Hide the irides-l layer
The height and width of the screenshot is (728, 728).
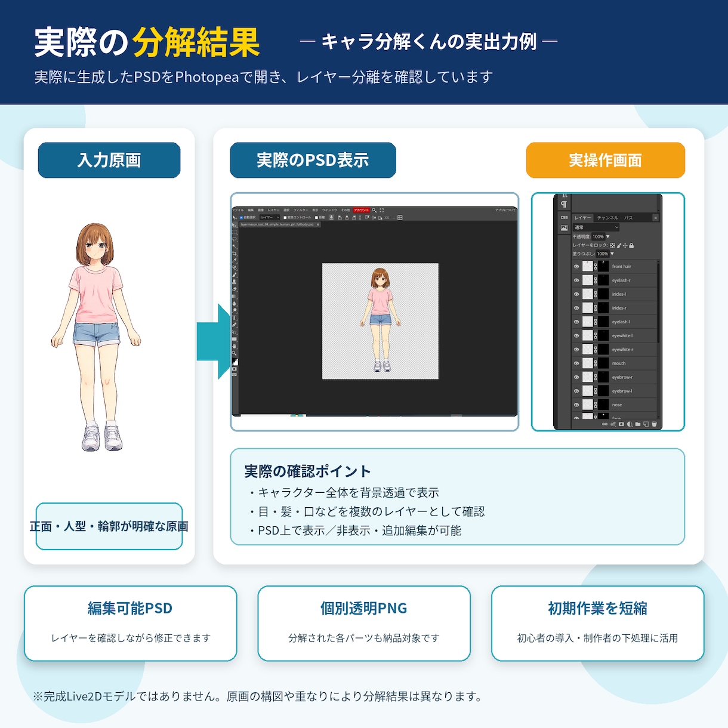(576, 294)
